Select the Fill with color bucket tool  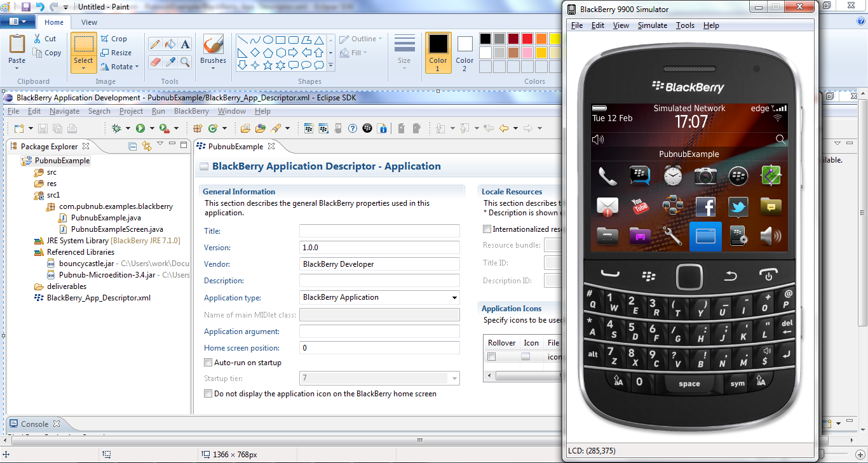(x=170, y=44)
